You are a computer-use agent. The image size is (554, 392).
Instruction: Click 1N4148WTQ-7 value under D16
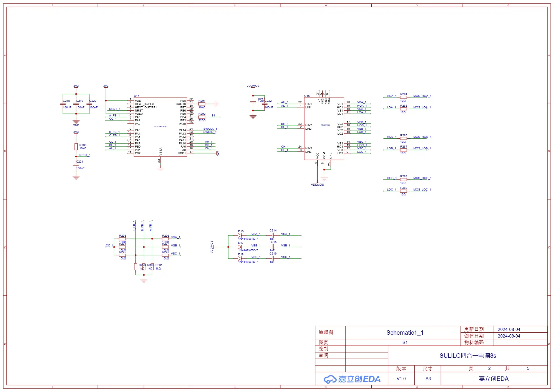[x=248, y=239]
